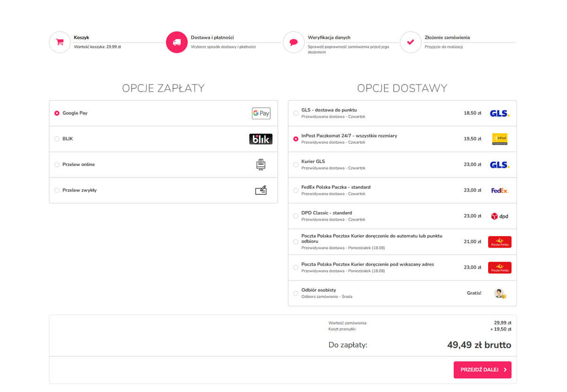The height and width of the screenshot is (392, 567).
Task: Click the InPost Paczkomat logo
Action: click(499, 139)
